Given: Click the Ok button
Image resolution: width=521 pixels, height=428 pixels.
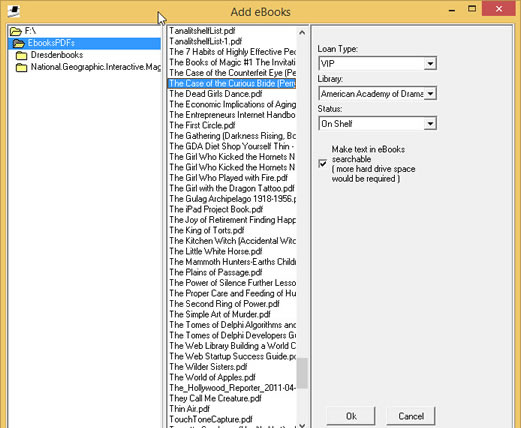Looking at the screenshot, I should [x=351, y=416].
